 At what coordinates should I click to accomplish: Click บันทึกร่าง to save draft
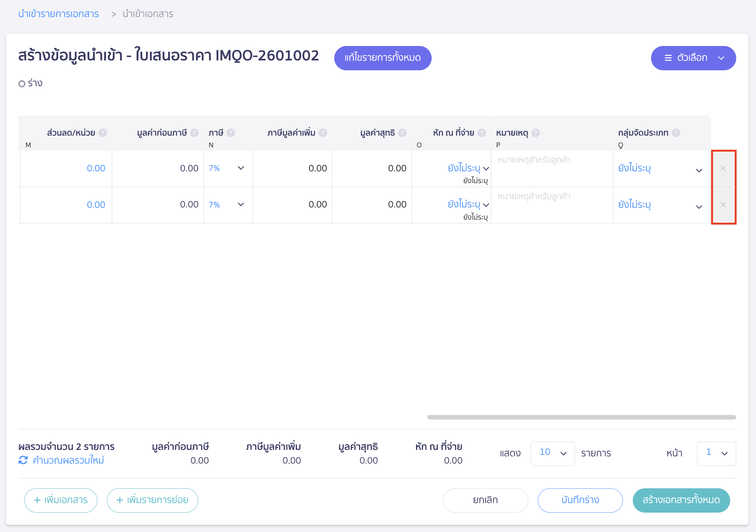[x=580, y=500]
